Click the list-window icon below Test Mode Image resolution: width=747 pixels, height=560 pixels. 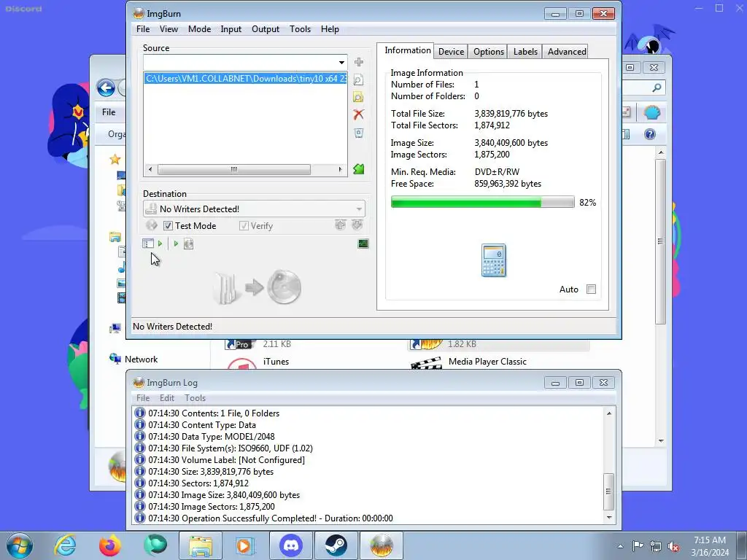coord(148,244)
